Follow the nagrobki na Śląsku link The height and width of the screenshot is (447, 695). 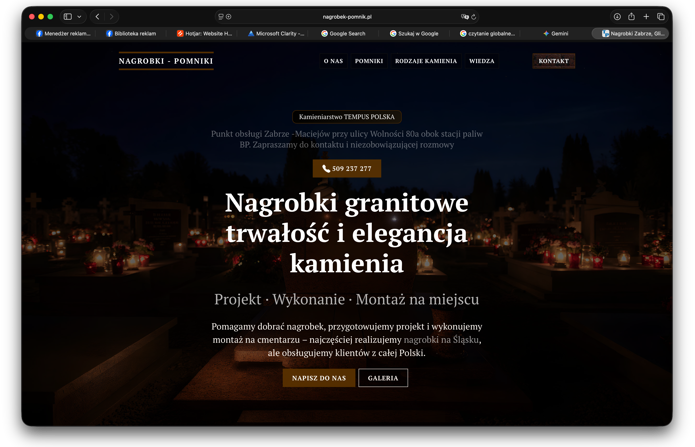click(441, 340)
